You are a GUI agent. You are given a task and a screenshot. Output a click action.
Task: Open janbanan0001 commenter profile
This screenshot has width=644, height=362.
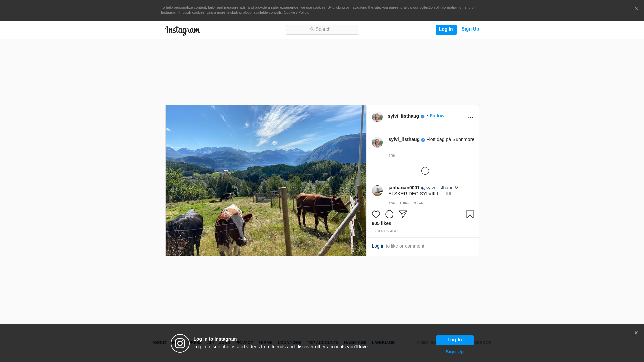tap(404, 188)
